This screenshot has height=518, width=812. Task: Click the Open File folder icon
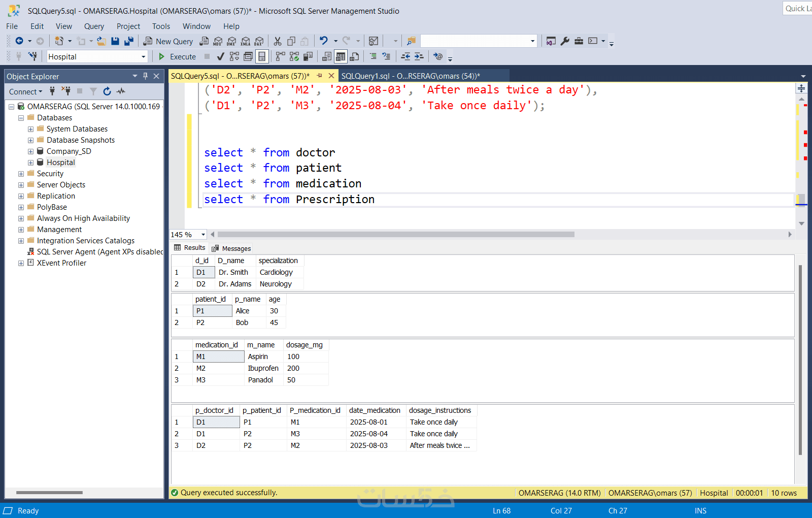click(101, 41)
